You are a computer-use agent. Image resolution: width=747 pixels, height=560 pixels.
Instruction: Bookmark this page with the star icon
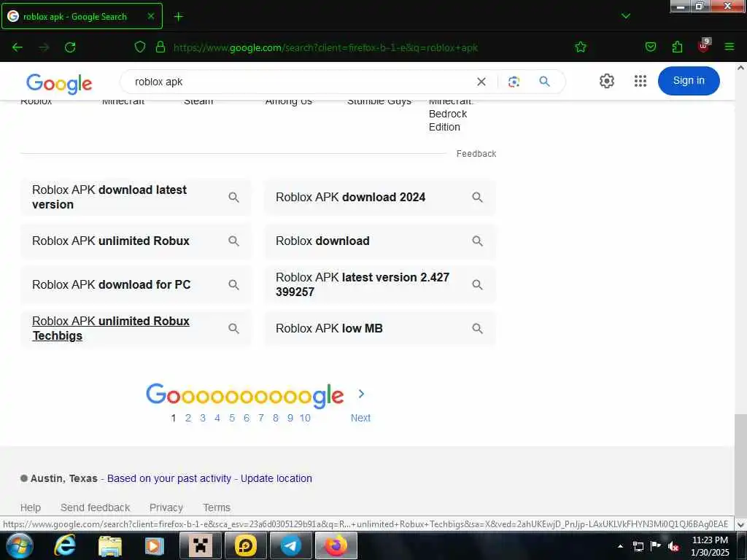tap(580, 47)
